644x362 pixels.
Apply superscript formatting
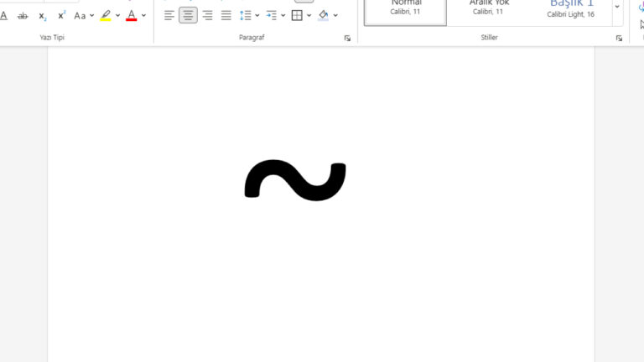(62, 15)
